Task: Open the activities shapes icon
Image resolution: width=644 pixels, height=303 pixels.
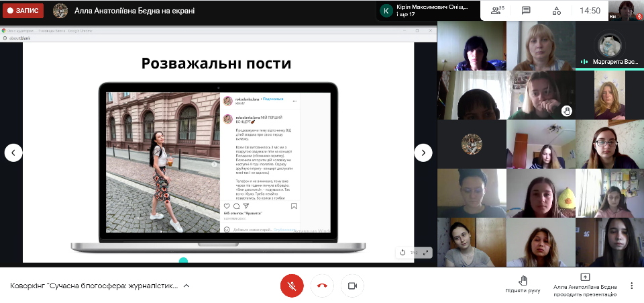Action: coord(557,11)
